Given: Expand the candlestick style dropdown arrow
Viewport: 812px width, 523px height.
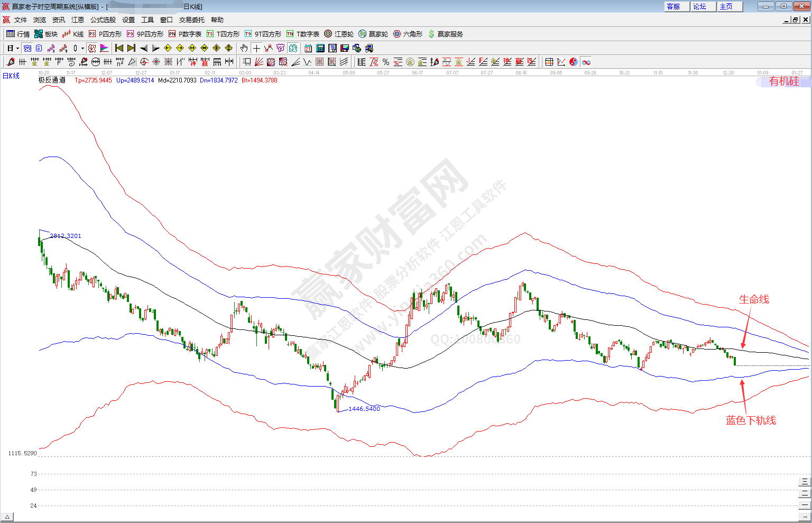Looking at the screenshot, I should point(82,48).
